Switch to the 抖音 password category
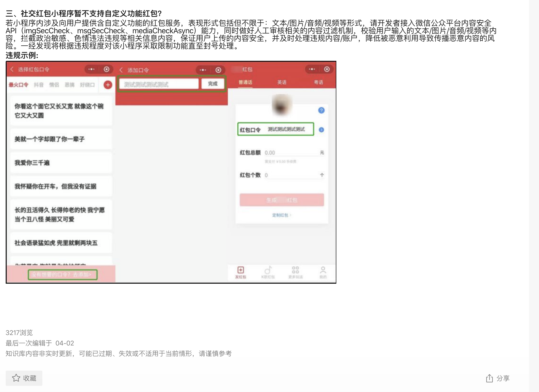539x392 pixels. pos(39,85)
